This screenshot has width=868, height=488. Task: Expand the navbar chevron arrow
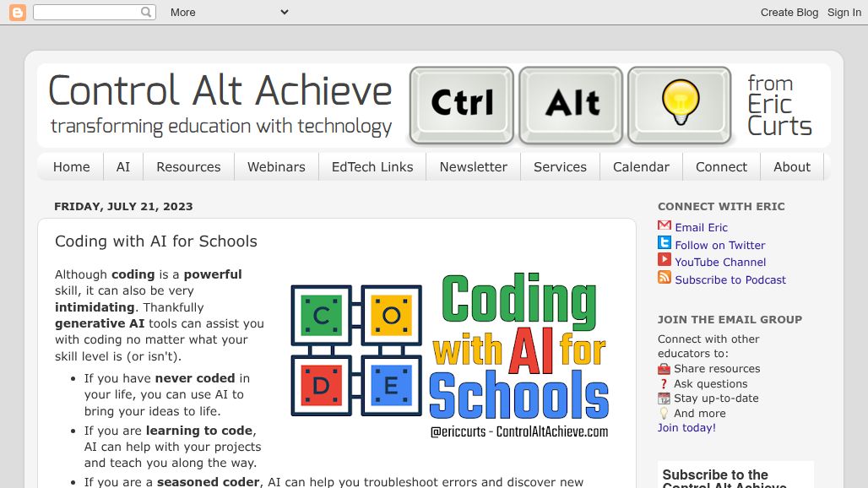click(x=283, y=12)
